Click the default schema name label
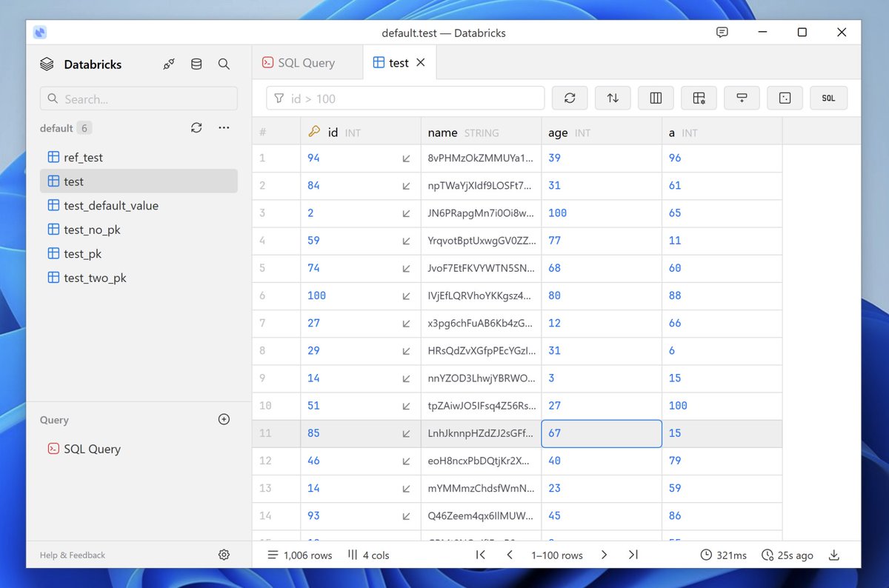The image size is (889, 588). pos(56,128)
